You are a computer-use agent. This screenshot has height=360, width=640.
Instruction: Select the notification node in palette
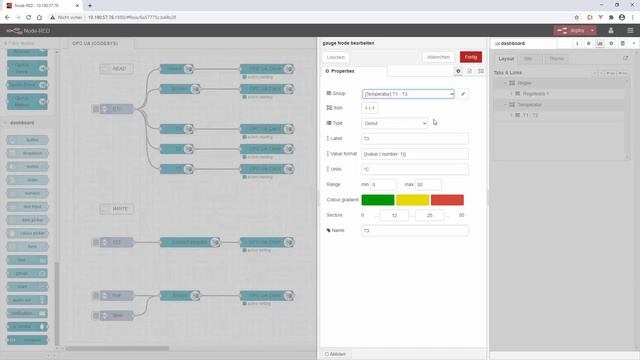pyautogui.click(x=27, y=313)
